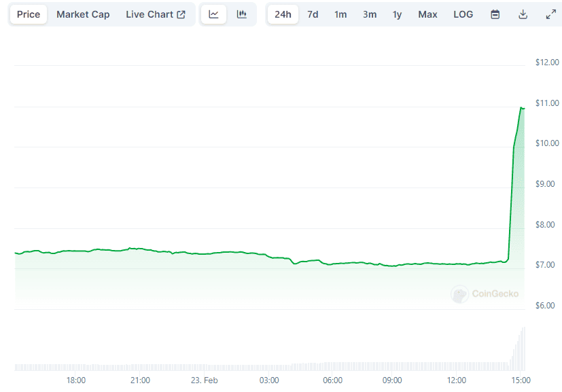The height and width of the screenshot is (392, 562).
Task: Select the 1y time range
Action: point(397,14)
